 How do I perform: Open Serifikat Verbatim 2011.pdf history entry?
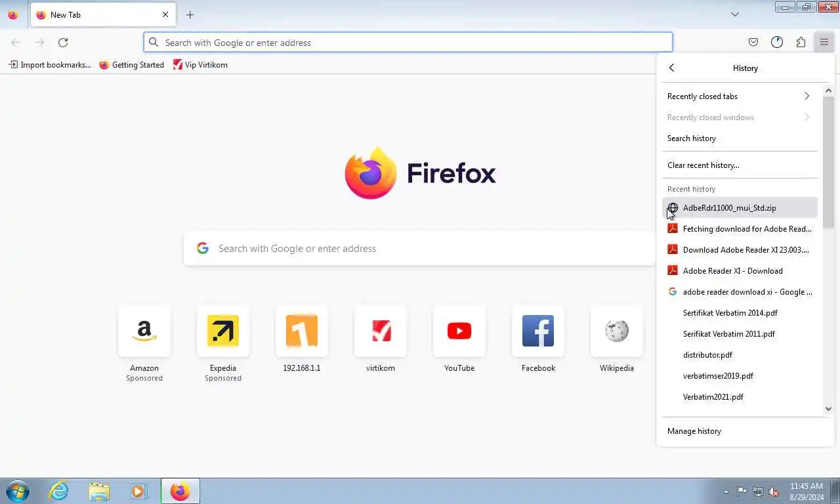740,334
